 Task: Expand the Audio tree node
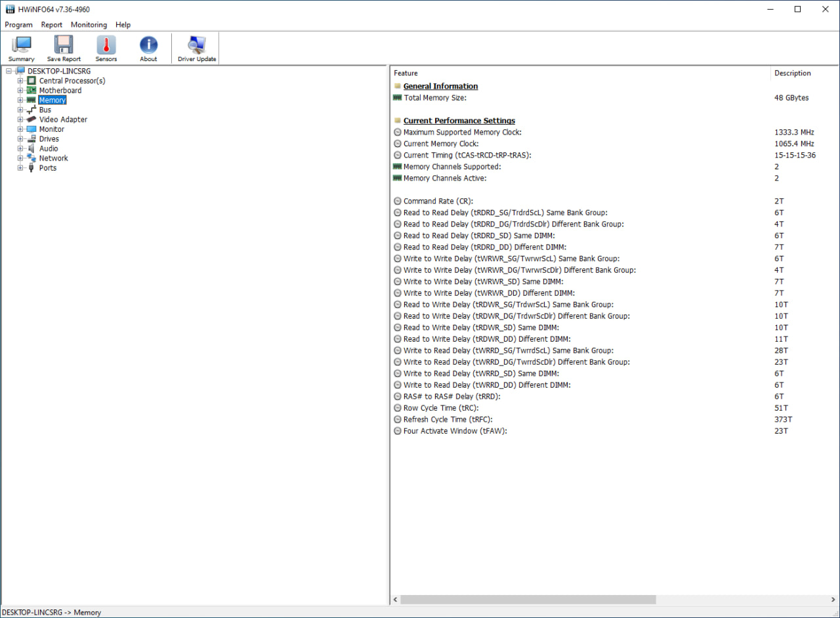tap(20, 148)
